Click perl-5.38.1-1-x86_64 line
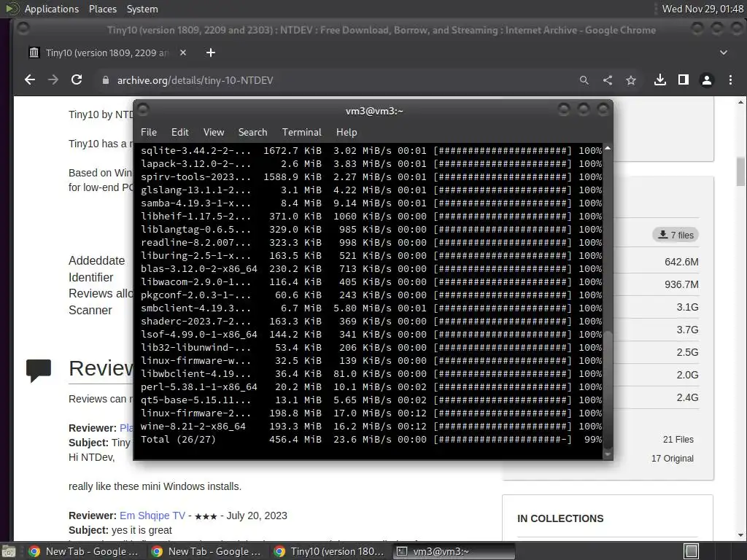The width and height of the screenshot is (747, 560). tap(371, 386)
